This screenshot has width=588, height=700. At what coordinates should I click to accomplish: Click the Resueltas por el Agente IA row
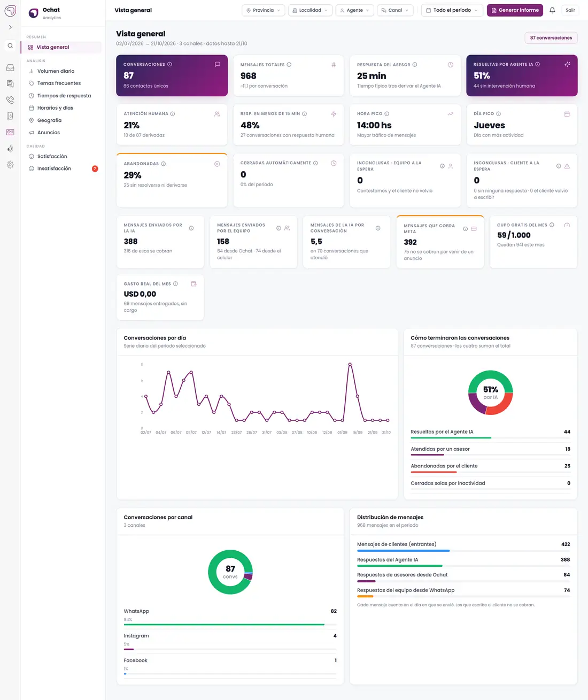490,433
